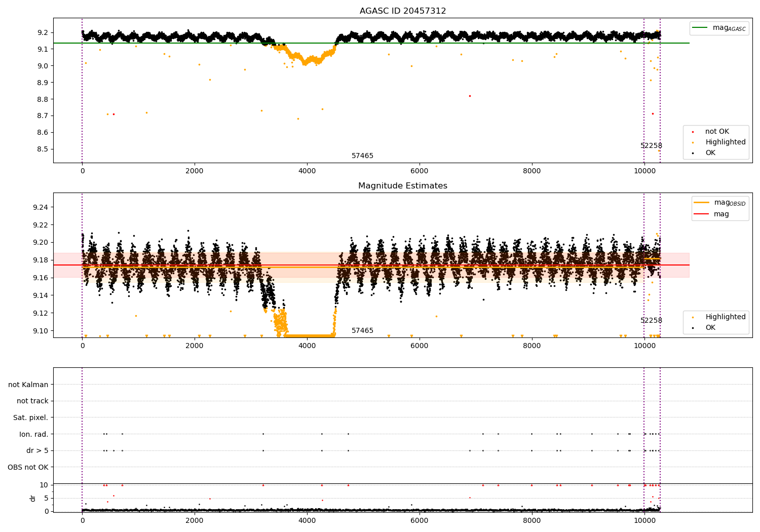Viewport: 760px width, 532px height.
Task: Click the '4000' x-axis tick of top plot
Action: tap(307, 171)
